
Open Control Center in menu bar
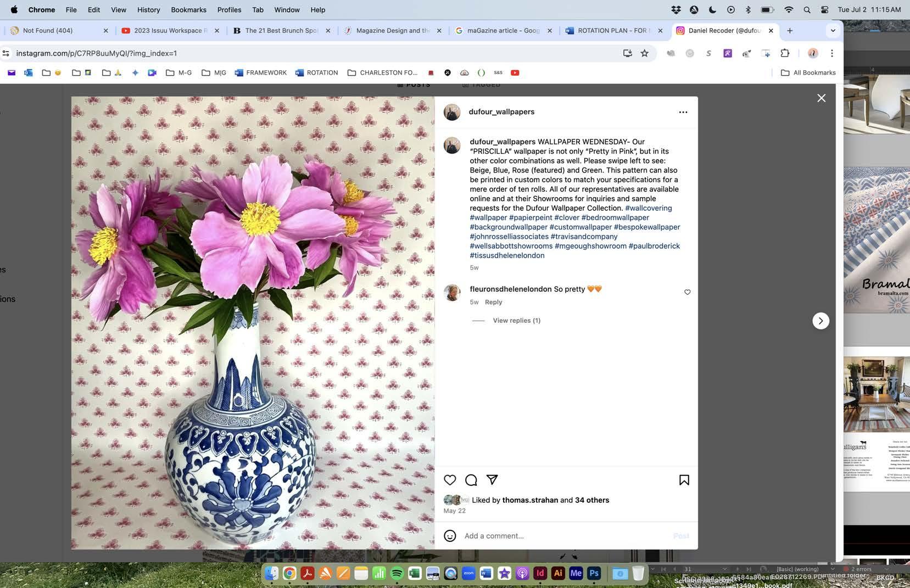click(x=824, y=10)
